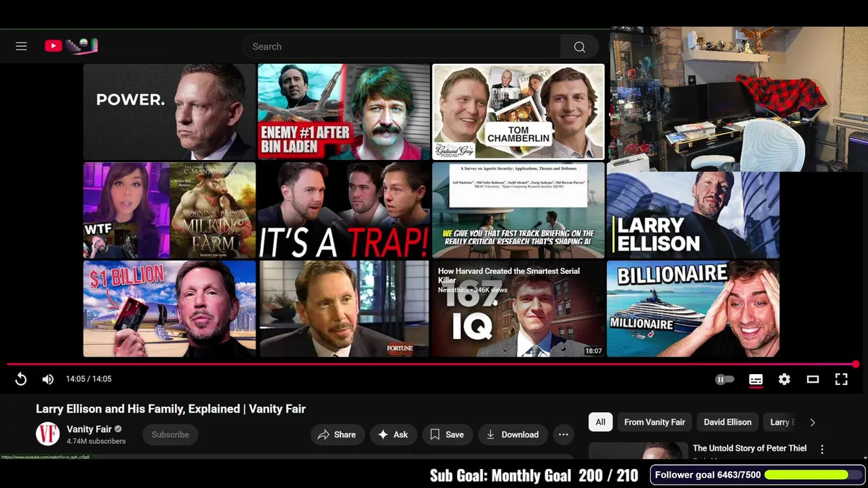Open Billionaire Millionaire yacht video
This screenshot has height=488, width=868.
coord(693,309)
